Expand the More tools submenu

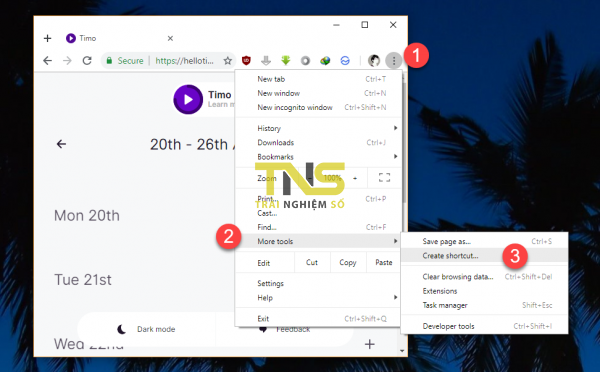[x=318, y=241]
